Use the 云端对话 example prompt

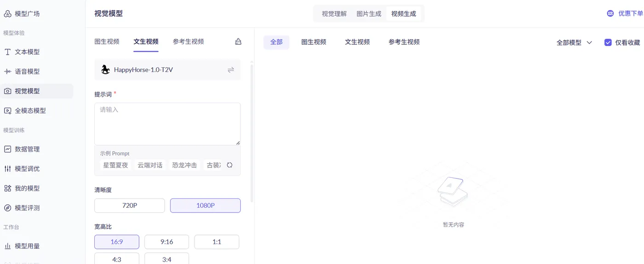150,165
